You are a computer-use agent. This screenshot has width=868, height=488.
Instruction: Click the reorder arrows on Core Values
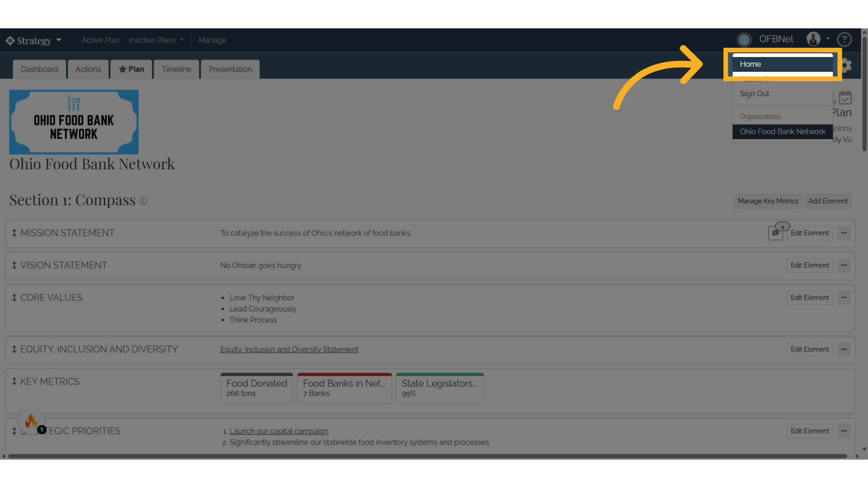pyautogui.click(x=14, y=297)
